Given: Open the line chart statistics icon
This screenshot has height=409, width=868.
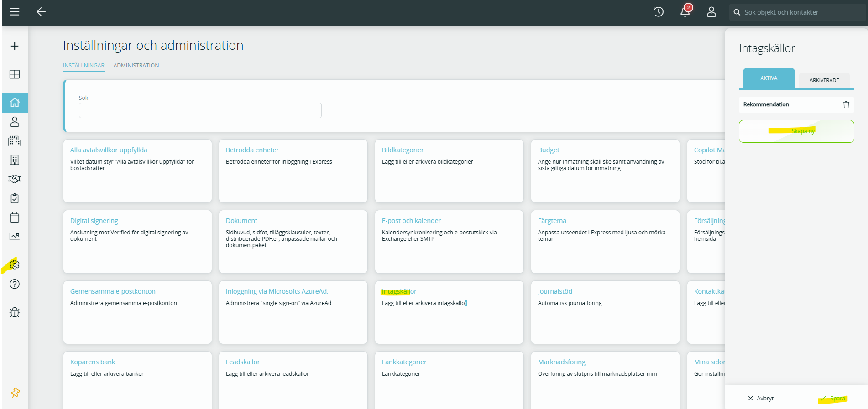Looking at the screenshot, I should pyautogui.click(x=15, y=237).
